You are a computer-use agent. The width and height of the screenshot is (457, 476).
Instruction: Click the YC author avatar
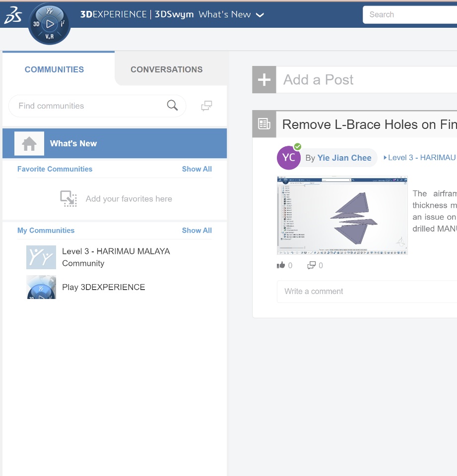click(x=289, y=158)
